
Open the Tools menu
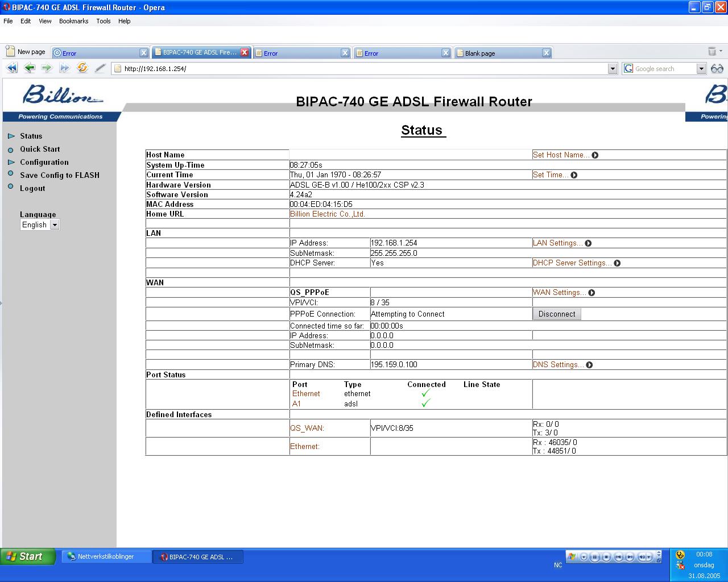pyautogui.click(x=104, y=21)
